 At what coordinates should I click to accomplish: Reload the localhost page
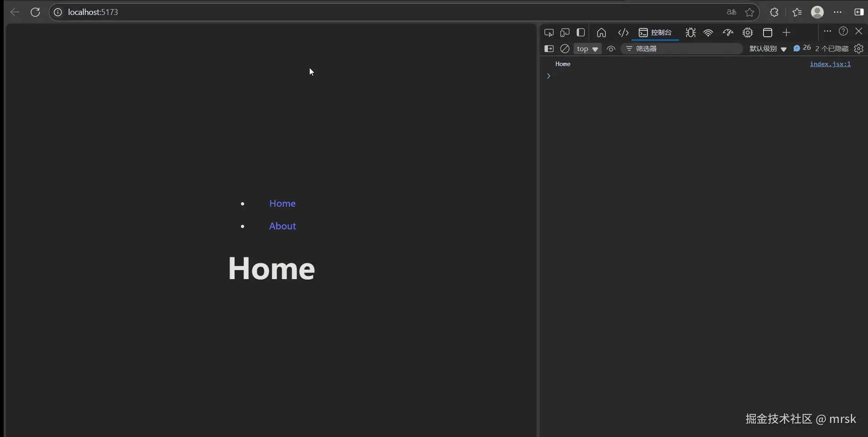[35, 12]
